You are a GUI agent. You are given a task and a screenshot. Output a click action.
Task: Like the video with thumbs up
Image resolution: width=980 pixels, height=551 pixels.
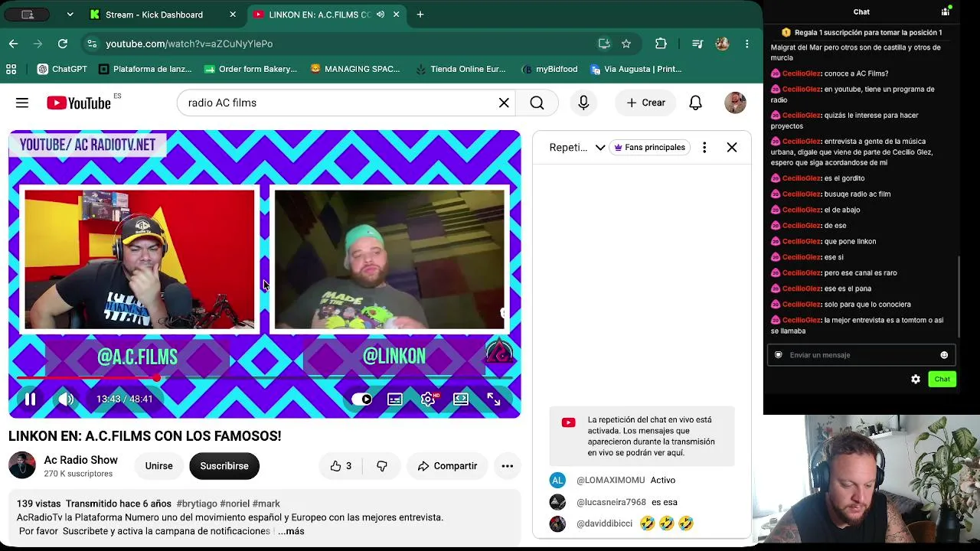click(341, 466)
